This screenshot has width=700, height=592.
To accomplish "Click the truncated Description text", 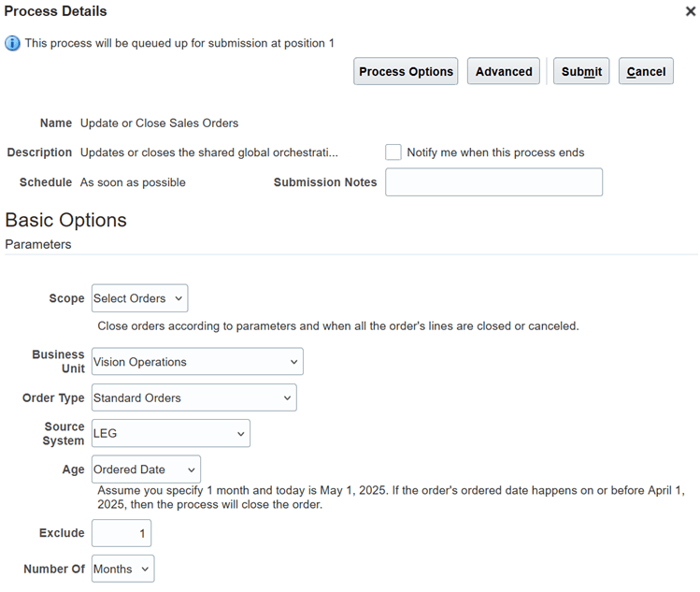I will click(x=209, y=152).
